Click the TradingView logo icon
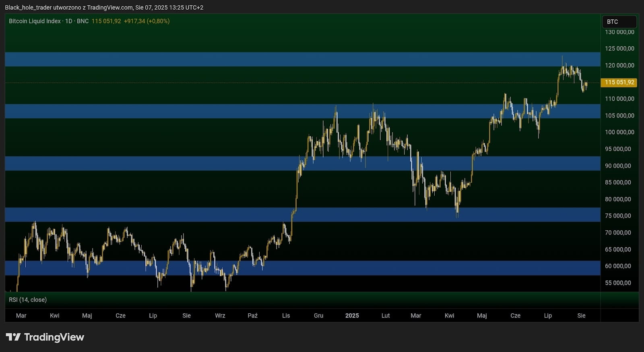This screenshot has width=644, height=352. (x=13, y=337)
